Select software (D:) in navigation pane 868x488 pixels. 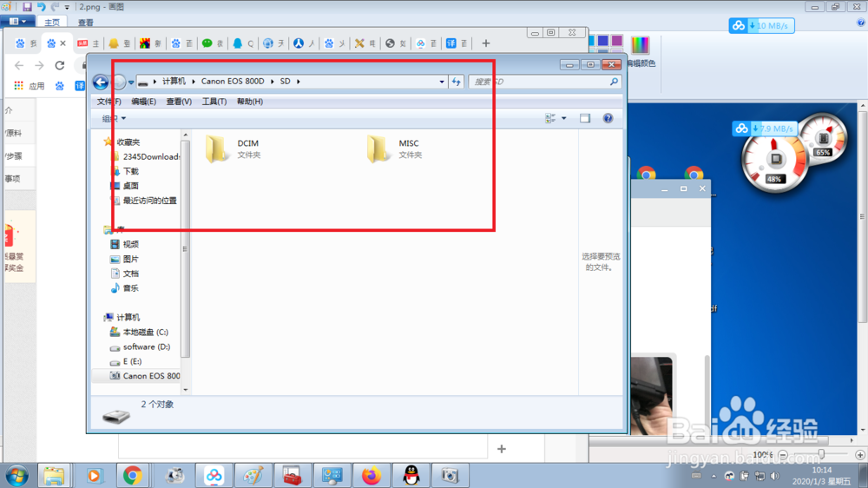pyautogui.click(x=140, y=346)
